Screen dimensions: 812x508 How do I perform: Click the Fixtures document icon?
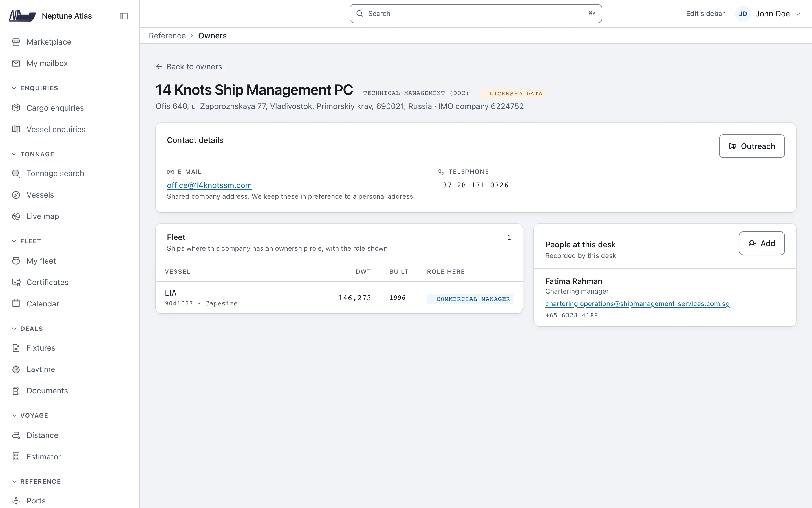[x=16, y=348]
